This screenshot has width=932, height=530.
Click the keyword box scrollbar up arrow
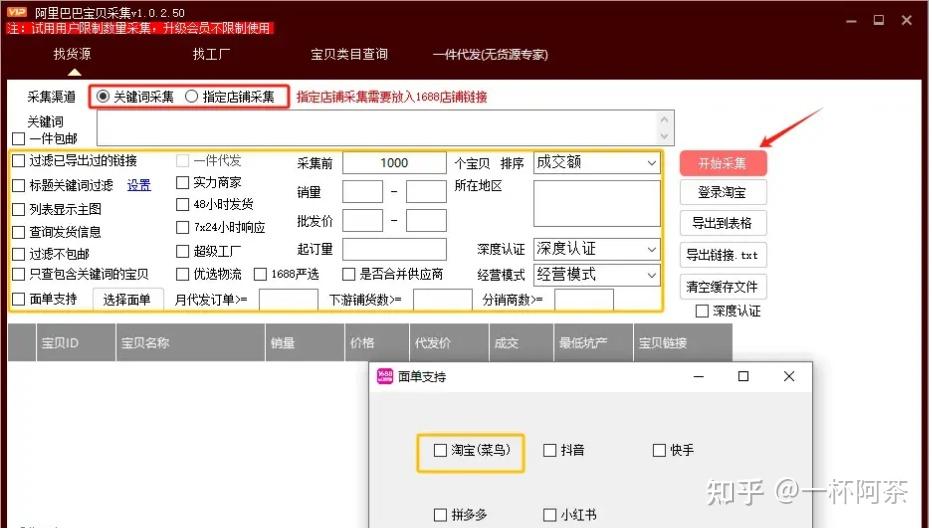[665, 119]
